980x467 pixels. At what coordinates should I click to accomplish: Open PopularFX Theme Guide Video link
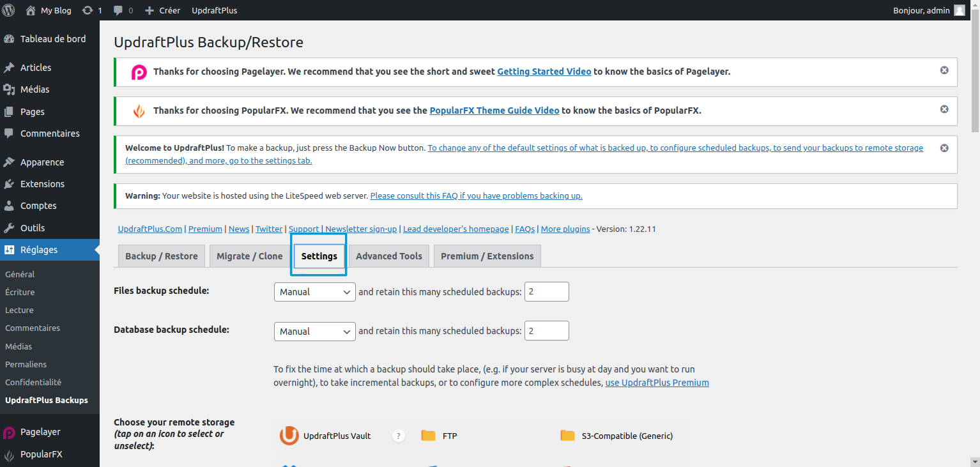point(494,111)
